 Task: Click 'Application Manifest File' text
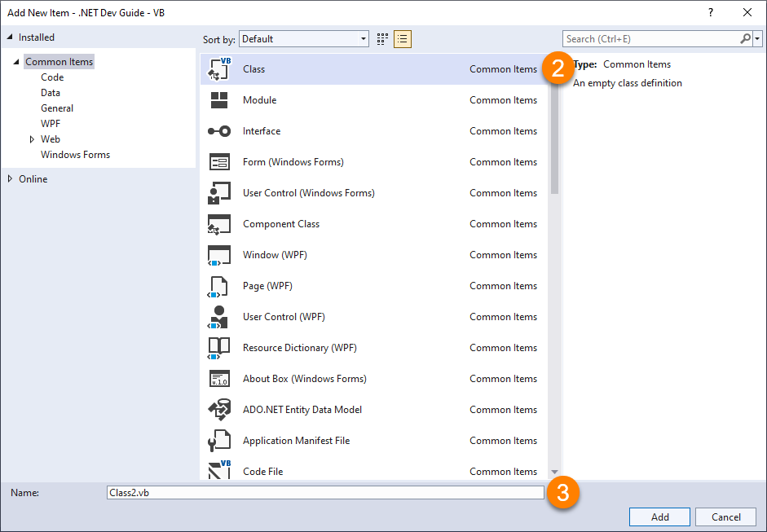pos(297,441)
